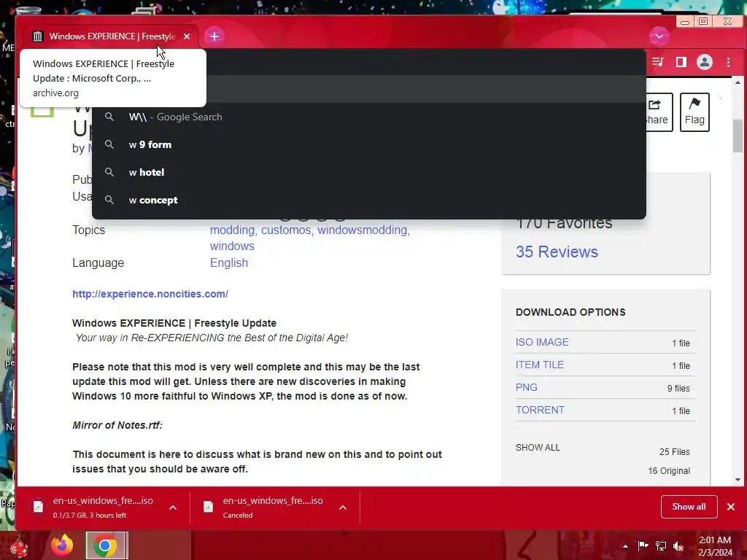Viewport: 747px width, 560px height.
Task: Open Chrome three-dot menu
Action: tap(728, 62)
